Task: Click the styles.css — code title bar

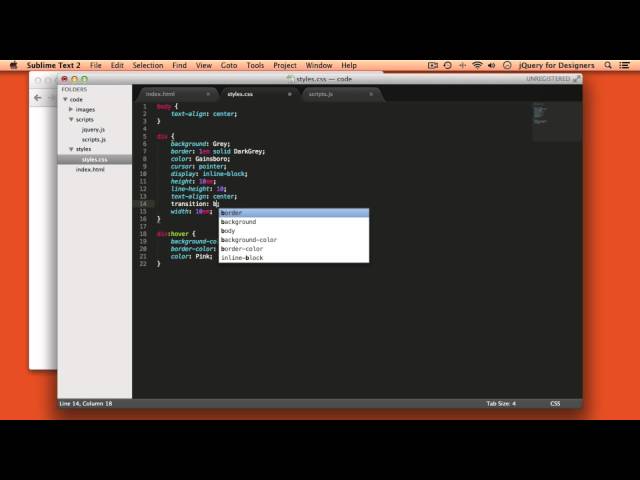Action: [320, 79]
